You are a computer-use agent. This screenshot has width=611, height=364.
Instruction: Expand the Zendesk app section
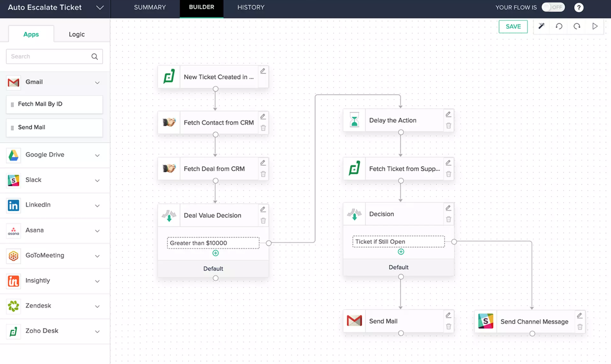(x=97, y=306)
